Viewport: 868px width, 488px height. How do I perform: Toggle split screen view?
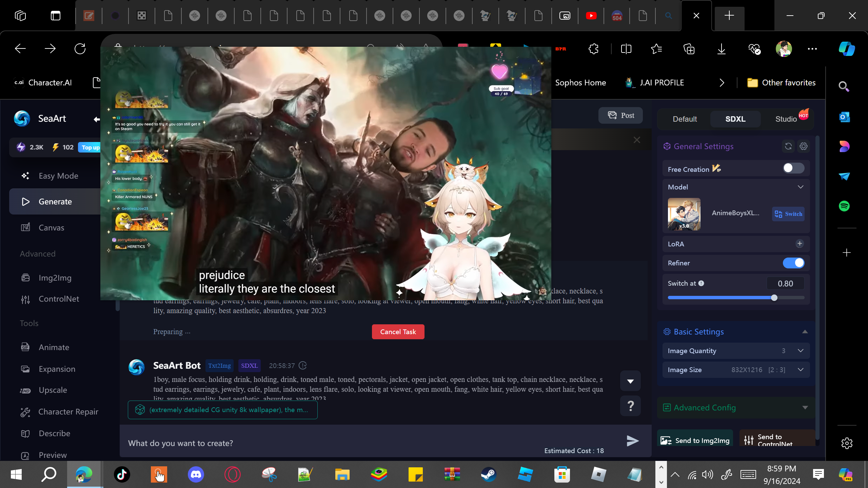pos(626,49)
